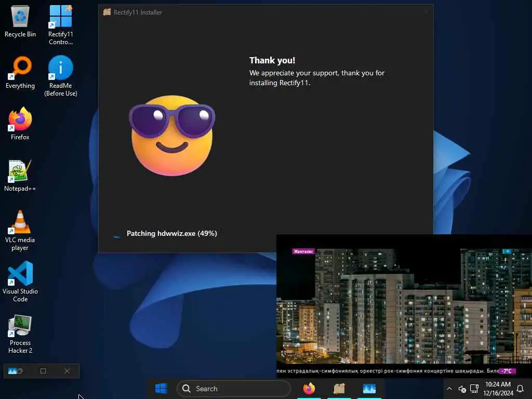Click the night city video window
Viewport: 532px width, 399px height.
404,305
